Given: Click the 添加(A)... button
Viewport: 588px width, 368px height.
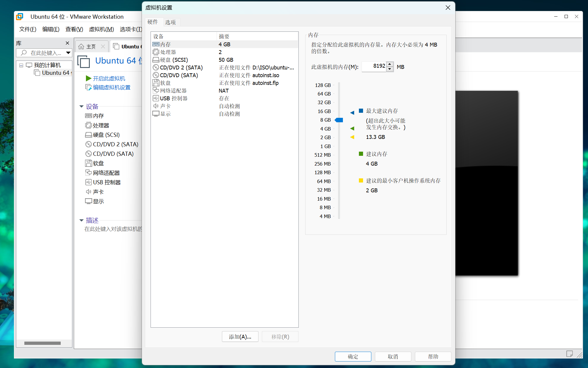Looking at the screenshot, I should pyautogui.click(x=240, y=337).
